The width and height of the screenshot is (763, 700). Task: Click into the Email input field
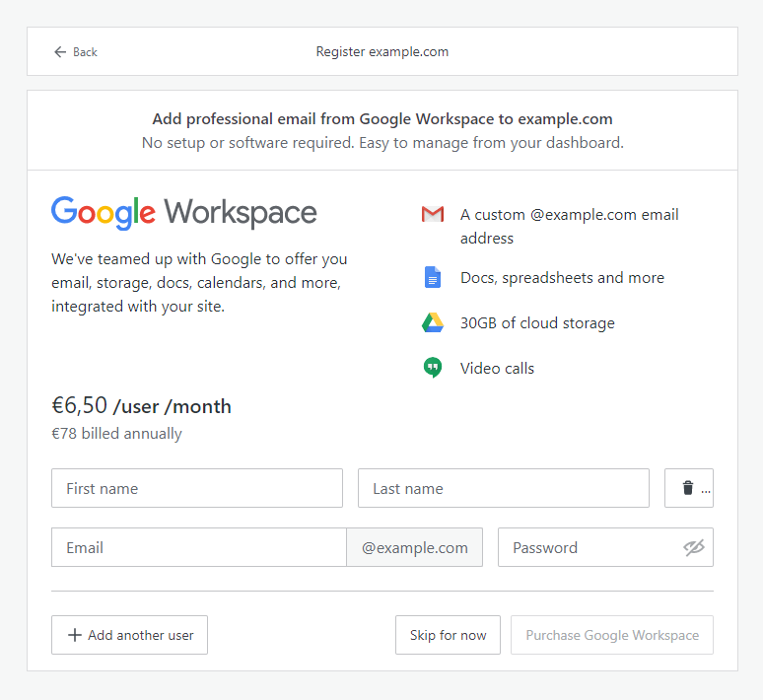[199, 547]
